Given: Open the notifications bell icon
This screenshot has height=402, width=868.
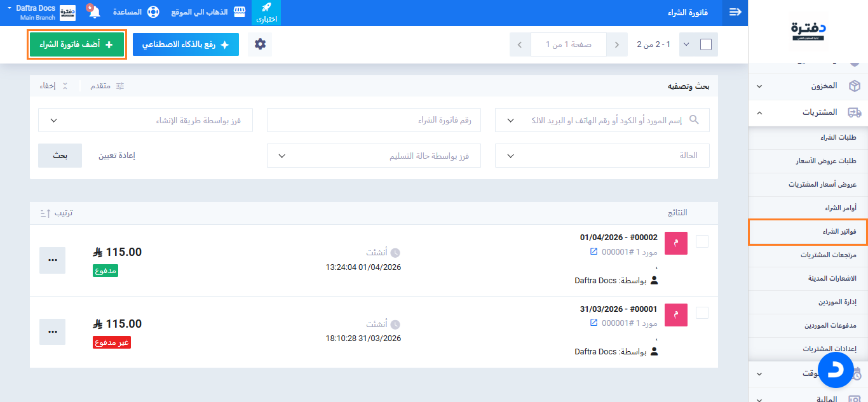Looking at the screenshot, I should pos(94,13).
